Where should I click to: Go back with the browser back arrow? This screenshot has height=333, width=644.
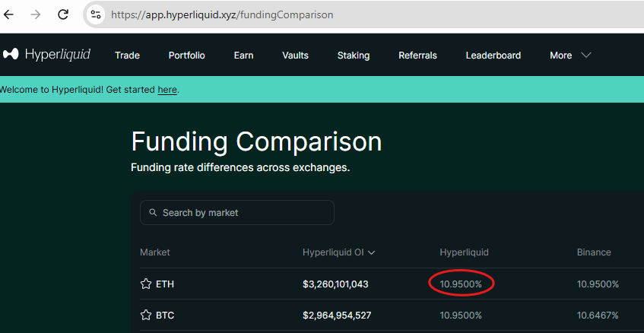pyautogui.click(x=8, y=14)
